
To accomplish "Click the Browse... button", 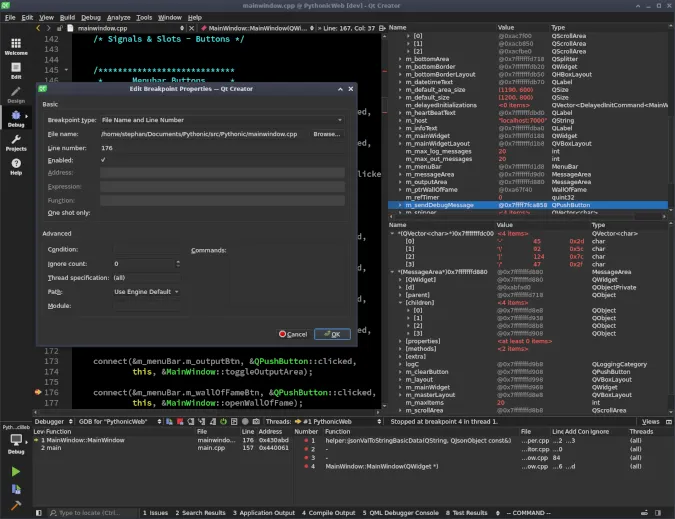I will (x=326, y=133).
